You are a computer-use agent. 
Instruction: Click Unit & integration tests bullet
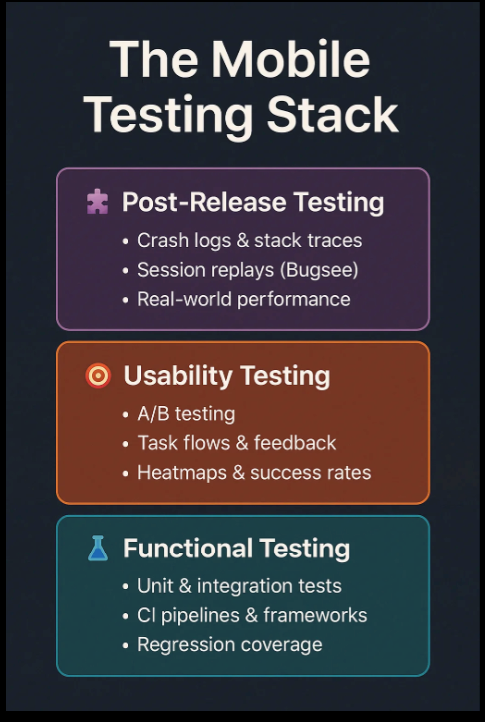tap(239, 586)
